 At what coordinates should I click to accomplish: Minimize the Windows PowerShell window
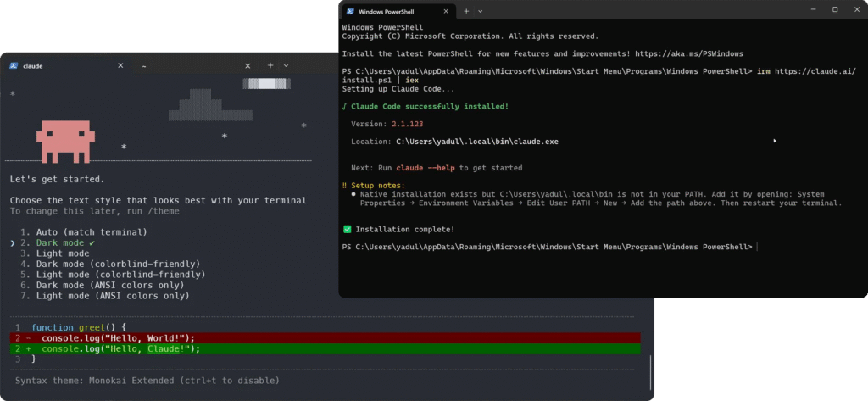pyautogui.click(x=813, y=9)
